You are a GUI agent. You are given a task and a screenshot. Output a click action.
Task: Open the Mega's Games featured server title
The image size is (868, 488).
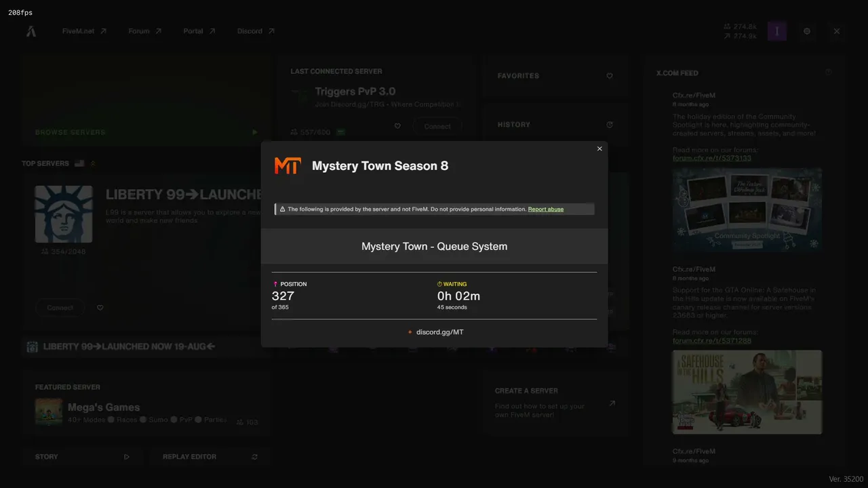(x=104, y=407)
